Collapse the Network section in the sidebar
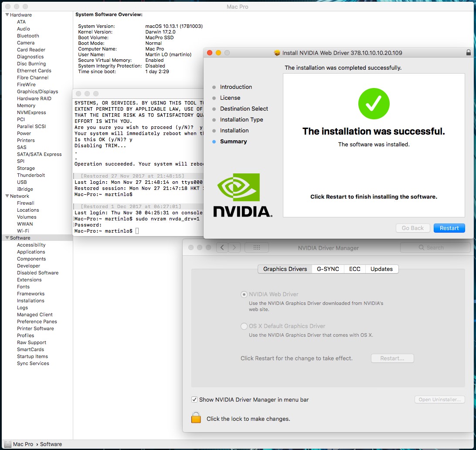Image resolution: width=476 pixels, height=450 pixels. (7, 196)
